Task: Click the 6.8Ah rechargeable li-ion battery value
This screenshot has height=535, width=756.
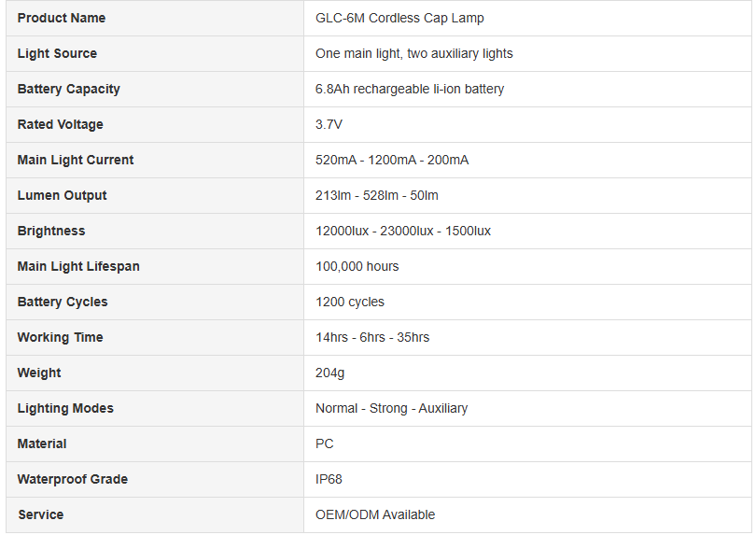Action: (410, 90)
